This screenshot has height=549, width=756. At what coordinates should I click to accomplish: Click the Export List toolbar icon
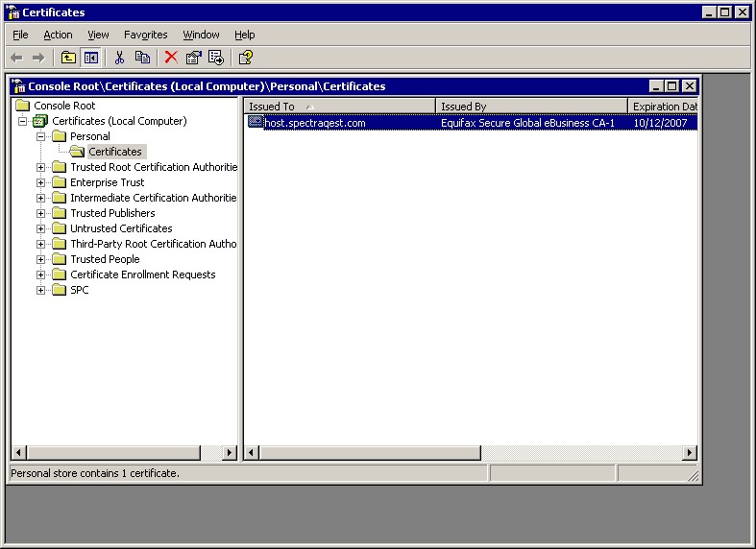click(216, 58)
